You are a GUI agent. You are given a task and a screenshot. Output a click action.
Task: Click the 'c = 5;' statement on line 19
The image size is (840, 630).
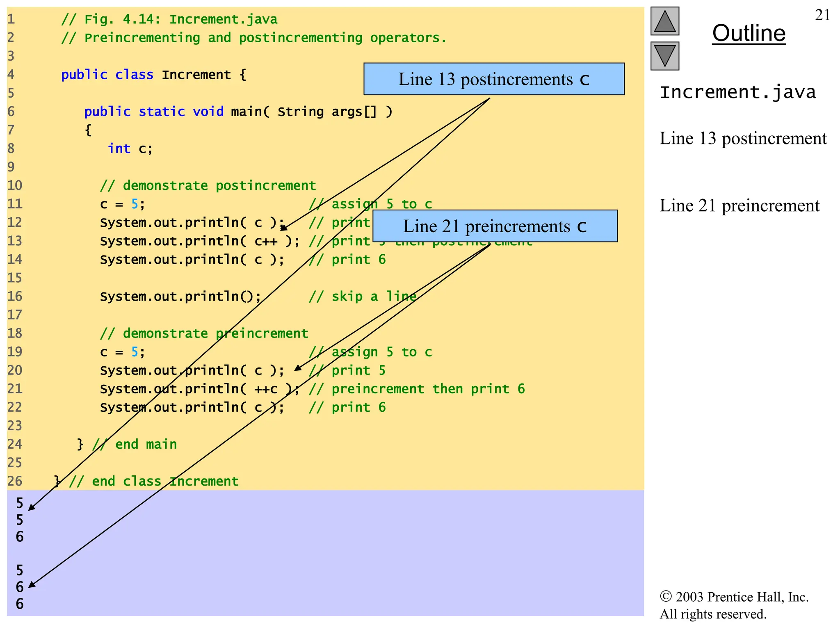pos(122,352)
